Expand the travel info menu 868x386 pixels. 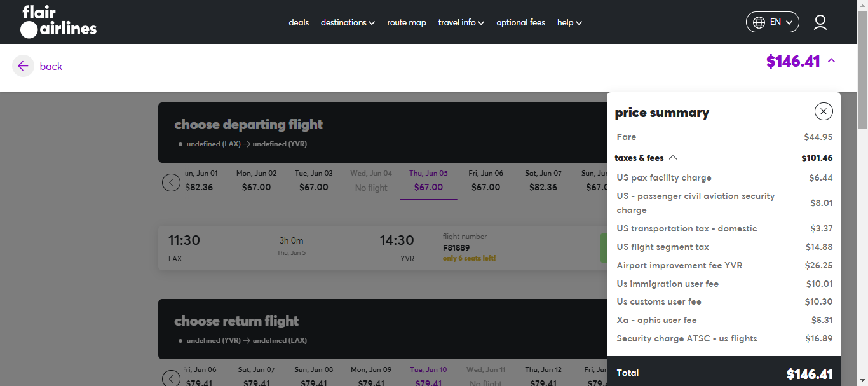tap(461, 23)
